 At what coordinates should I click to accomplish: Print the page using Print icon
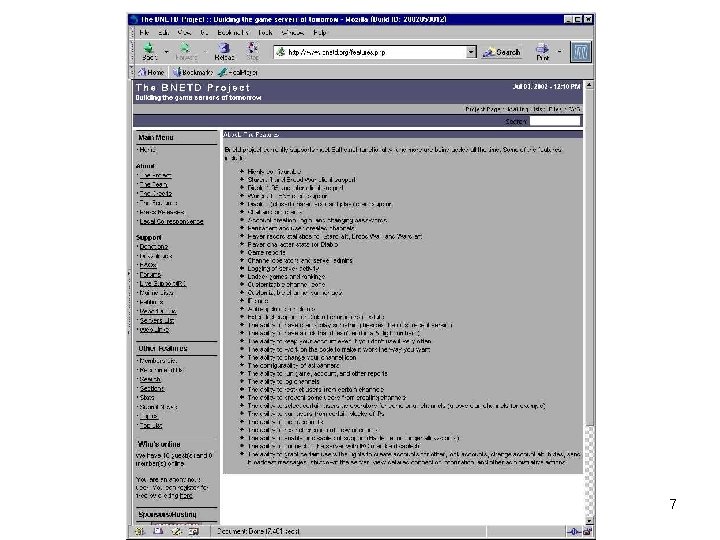pos(543,51)
